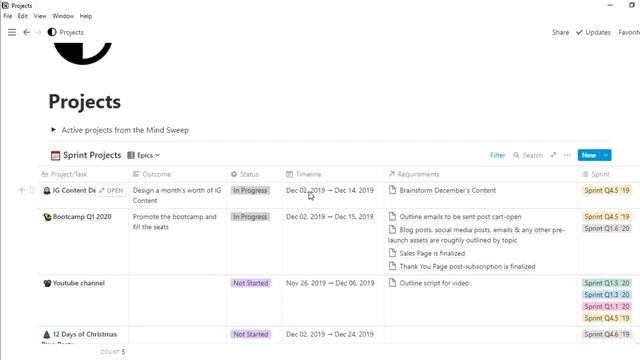Open the View menu
The height and width of the screenshot is (360, 640).
coord(40,16)
